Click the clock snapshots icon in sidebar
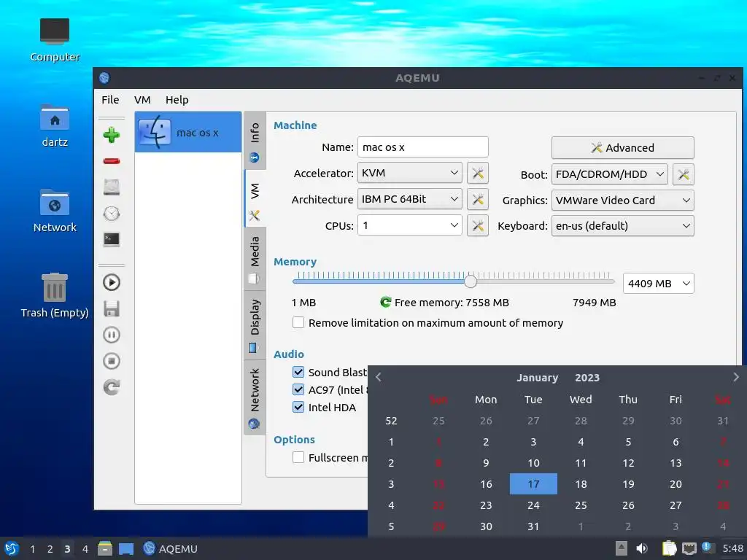747x560 pixels. pos(112,214)
